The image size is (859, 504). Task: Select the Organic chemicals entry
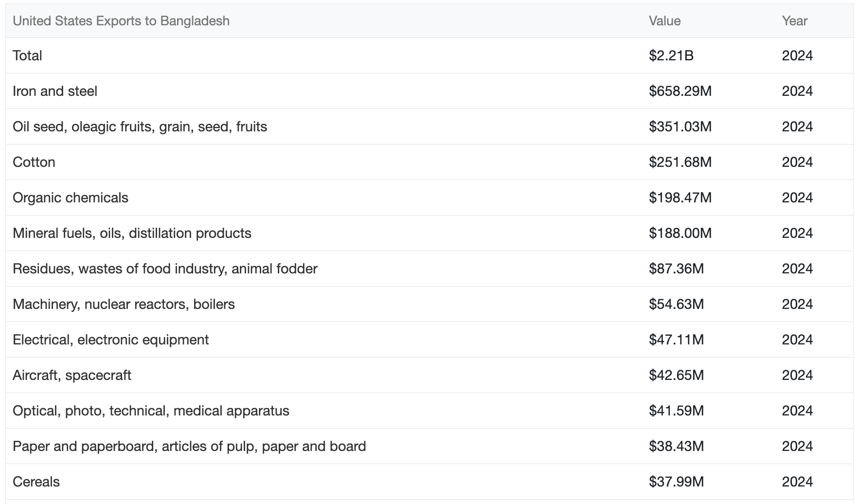pyautogui.click(x=71, y=198)
